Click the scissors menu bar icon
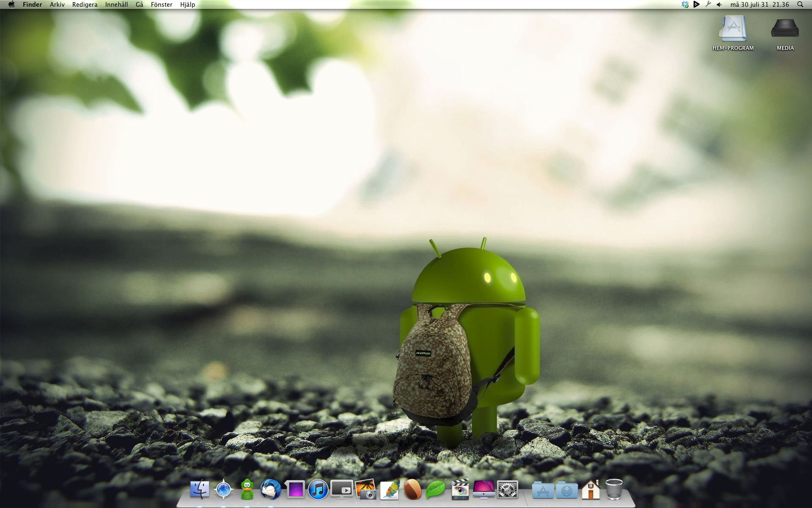 708,5
